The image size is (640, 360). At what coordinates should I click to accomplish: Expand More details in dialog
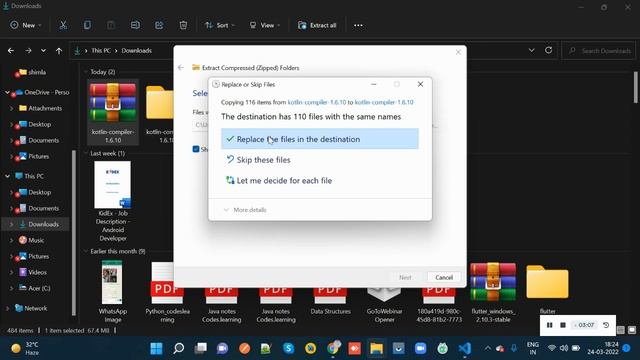(245, 210)
